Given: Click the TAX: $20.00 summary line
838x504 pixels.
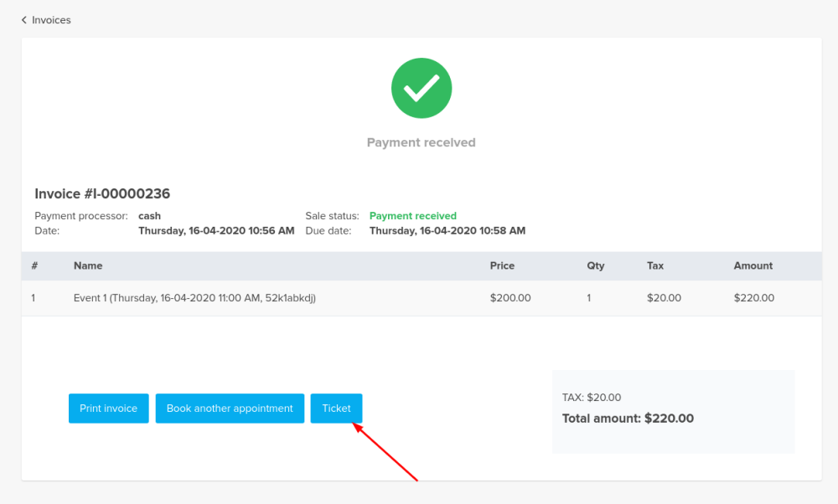Looking at the screenshot, I should [592, 398].
